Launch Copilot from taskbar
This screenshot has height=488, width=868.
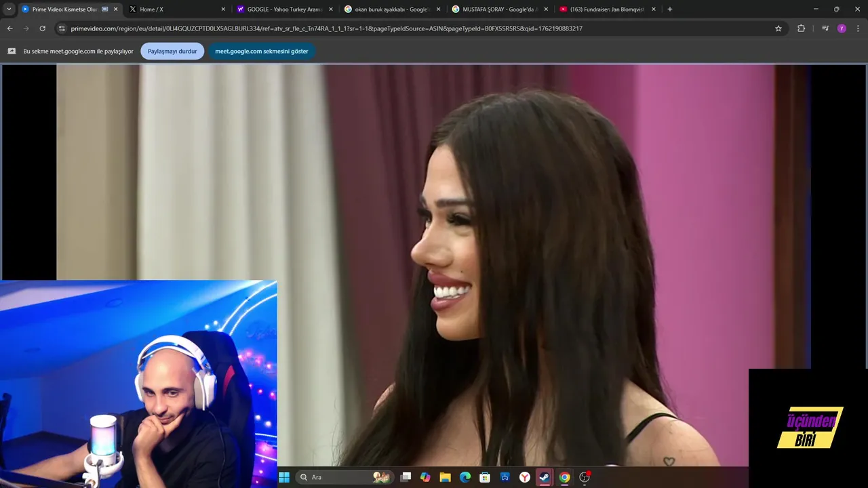pyautogui.click(x=425, y=477)
